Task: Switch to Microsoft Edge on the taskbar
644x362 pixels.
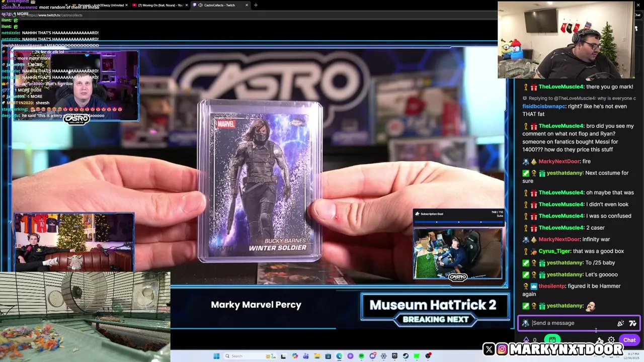Action: 339,356
